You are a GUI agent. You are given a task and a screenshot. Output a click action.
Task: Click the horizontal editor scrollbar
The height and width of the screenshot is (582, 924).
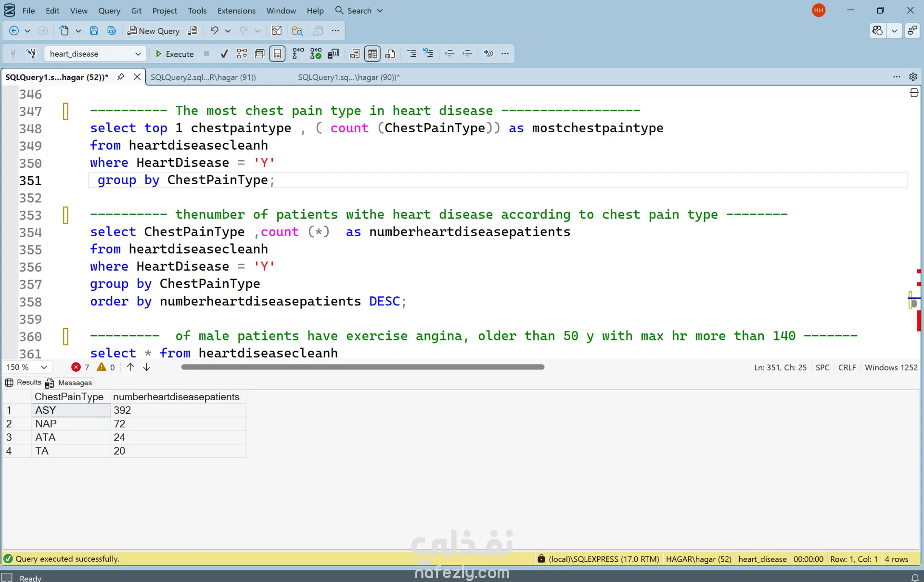coord(362,367)
